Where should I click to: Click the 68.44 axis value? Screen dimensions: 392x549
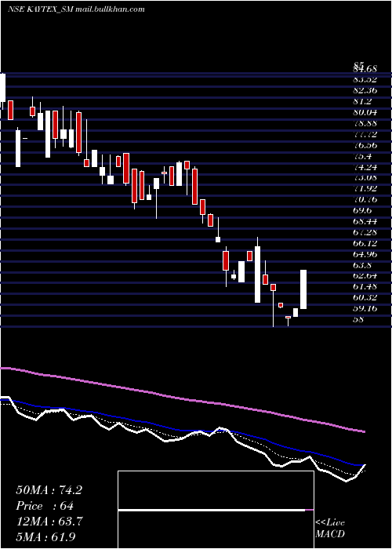[365, 221]
